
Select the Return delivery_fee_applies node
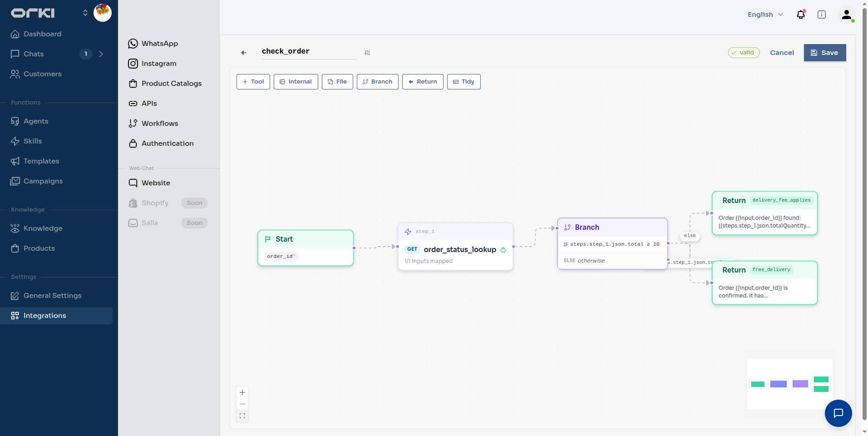pyautogui.click(x=765, y=213)
